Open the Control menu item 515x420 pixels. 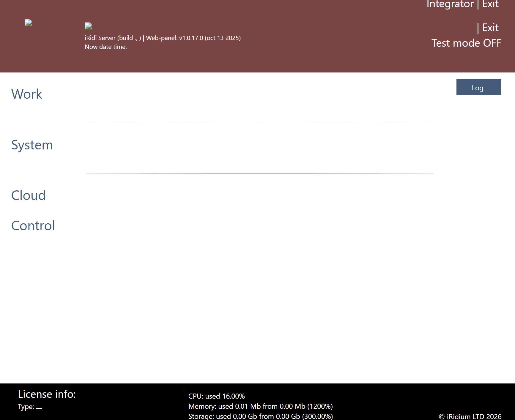33,226
